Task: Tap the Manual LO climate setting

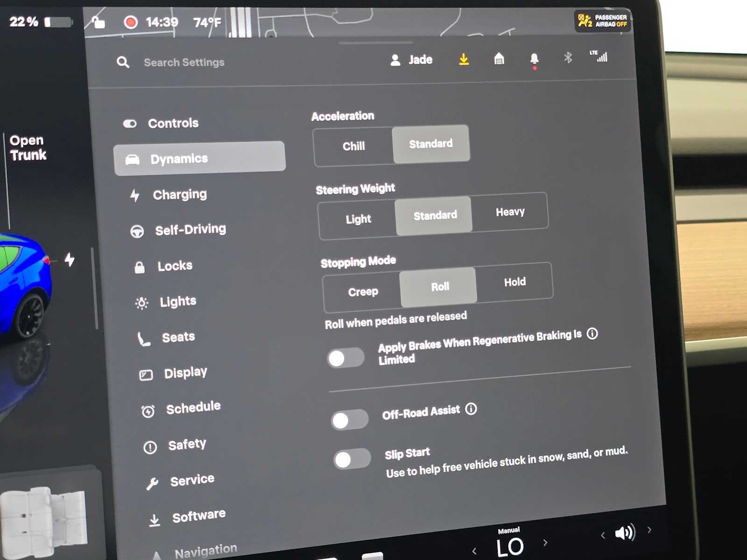Action: (509, 543)
